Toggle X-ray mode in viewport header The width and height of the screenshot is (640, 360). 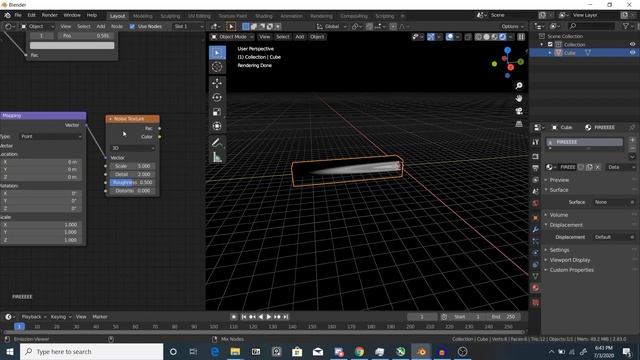click(x=468, y=37)
